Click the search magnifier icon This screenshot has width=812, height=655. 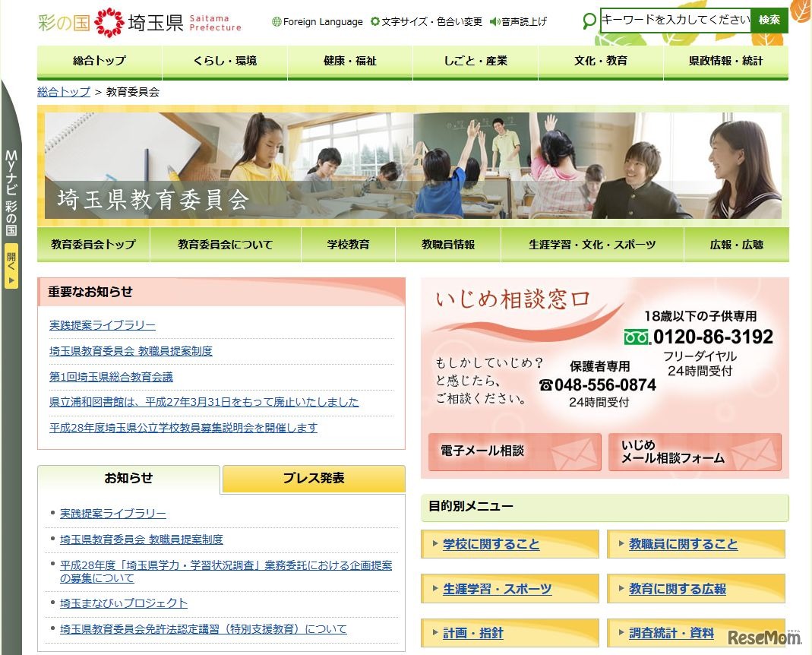tap(587, 22)
